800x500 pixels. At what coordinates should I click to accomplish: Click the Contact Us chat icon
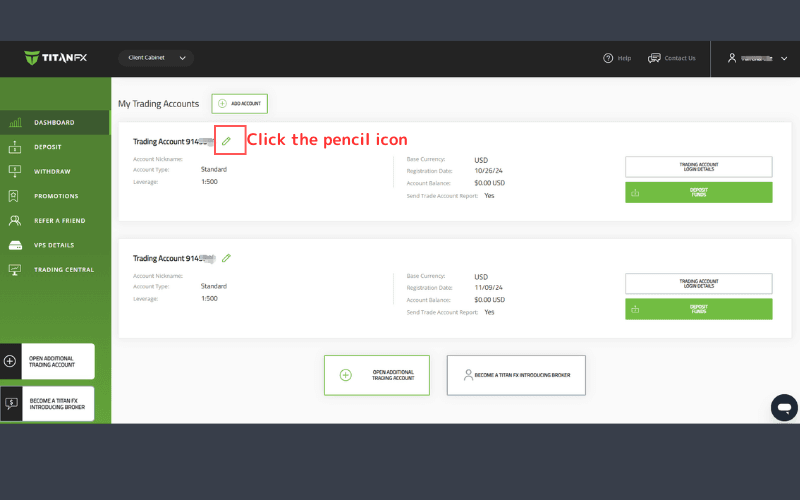coord(654,58)
